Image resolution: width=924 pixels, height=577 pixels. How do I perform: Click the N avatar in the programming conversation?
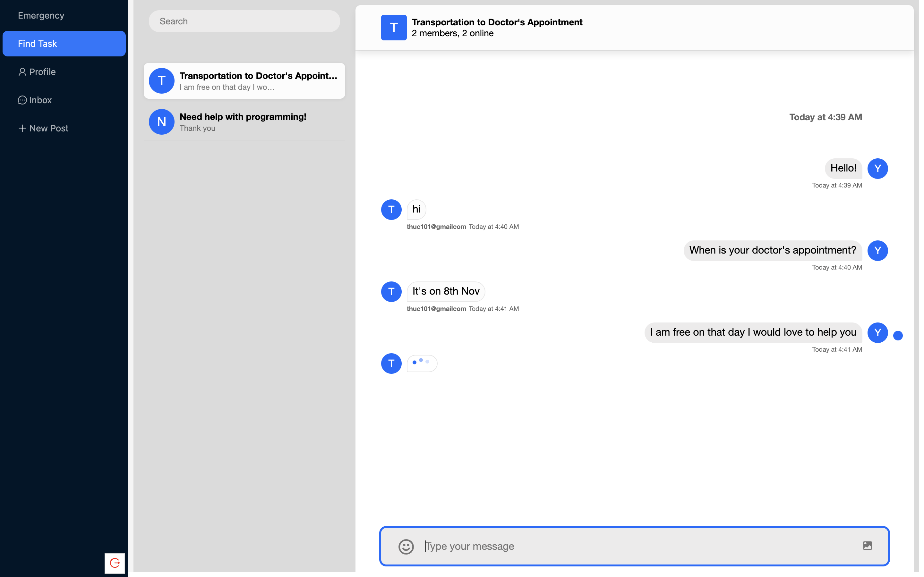click(x=161, y=122)
